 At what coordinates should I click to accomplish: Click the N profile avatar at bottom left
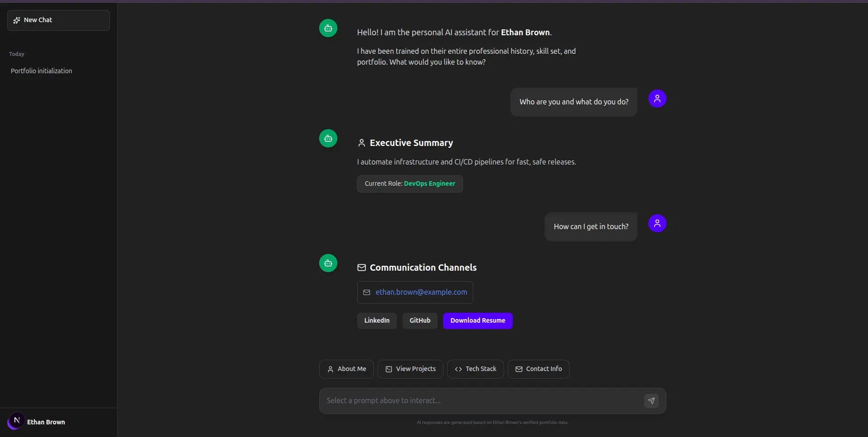(16, 421)
